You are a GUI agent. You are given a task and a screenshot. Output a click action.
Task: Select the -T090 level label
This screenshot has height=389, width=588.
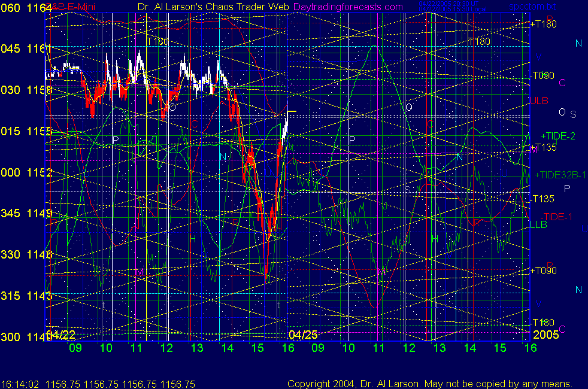(543, 75)
